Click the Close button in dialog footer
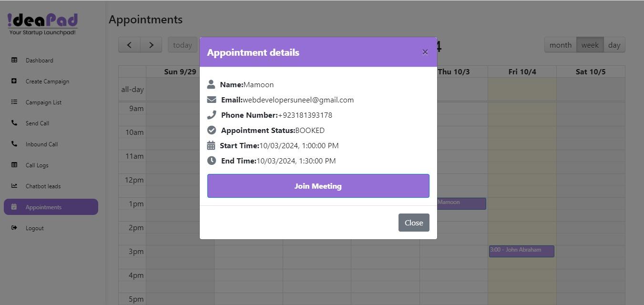The height and width of the screenshot is (305, 644). coord(414,223)
